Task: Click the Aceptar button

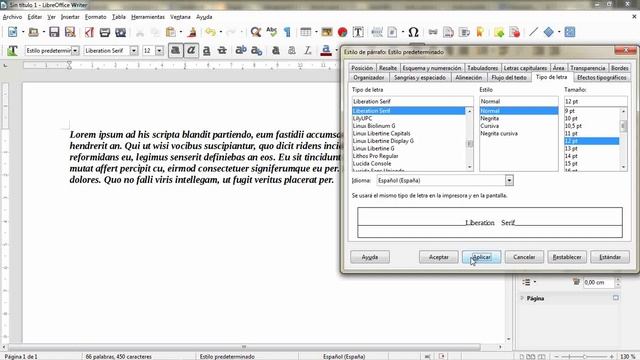Action: pyautogui.click(x=439, y=257)
